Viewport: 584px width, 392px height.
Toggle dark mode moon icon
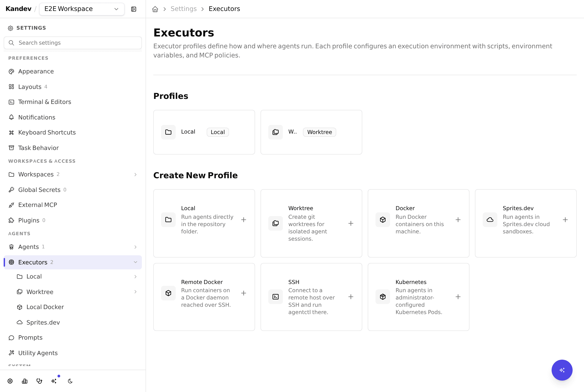(x=70, y=381)
